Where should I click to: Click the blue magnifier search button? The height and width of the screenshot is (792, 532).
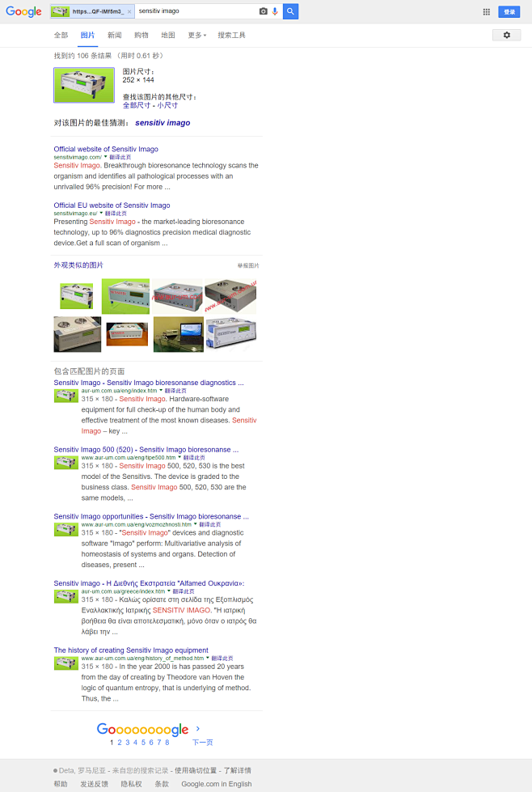pos(290,11)
